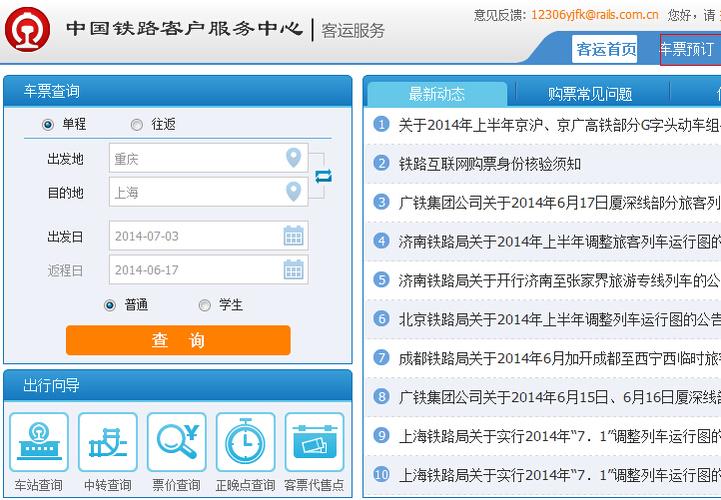The height and width of the screenshot is (500, 721).
Task: Click the 车票查询 panel header
Action: 177,91
